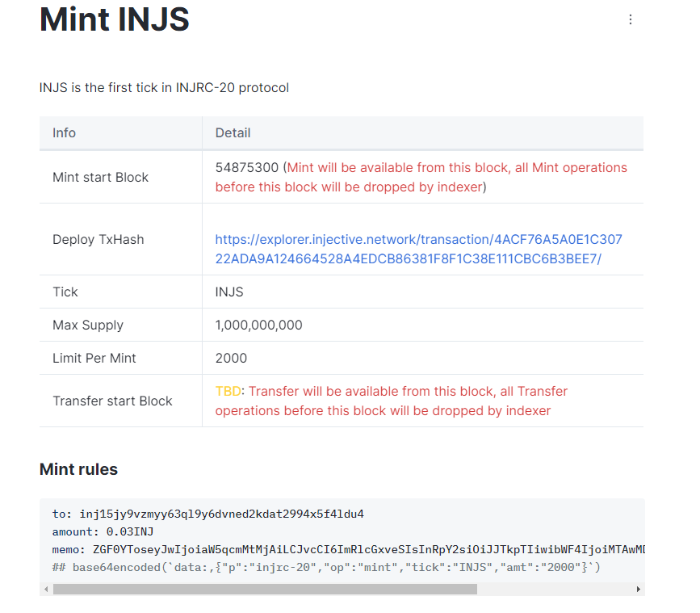
Task: Click the "Mint rules" section heading
Action: coord(78,469)
